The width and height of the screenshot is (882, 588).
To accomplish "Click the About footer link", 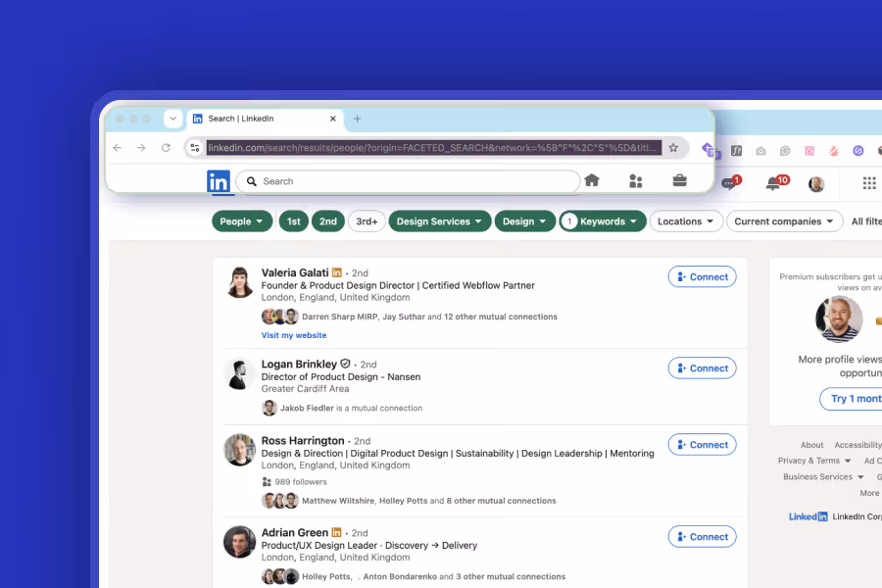I will 811,445.
